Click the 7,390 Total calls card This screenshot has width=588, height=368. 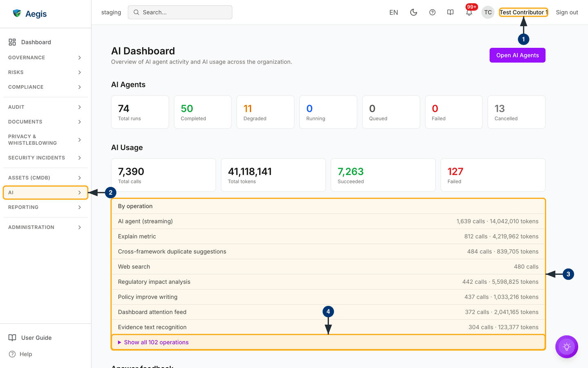(x=163, y=175)
